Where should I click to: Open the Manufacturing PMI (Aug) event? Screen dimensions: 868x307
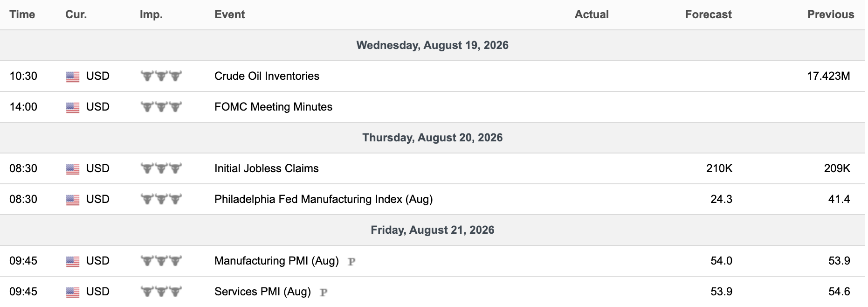(x=276, y=261)
